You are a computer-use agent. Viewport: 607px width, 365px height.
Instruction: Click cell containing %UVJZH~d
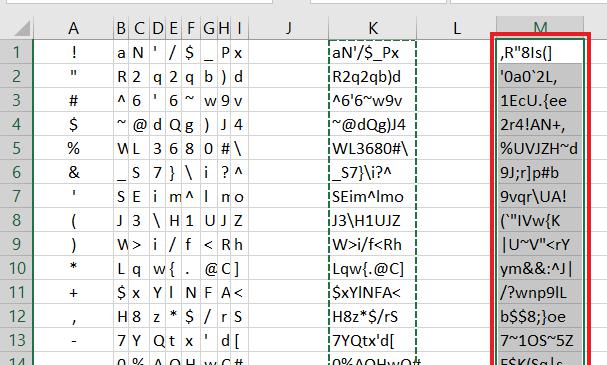[540, 148]
